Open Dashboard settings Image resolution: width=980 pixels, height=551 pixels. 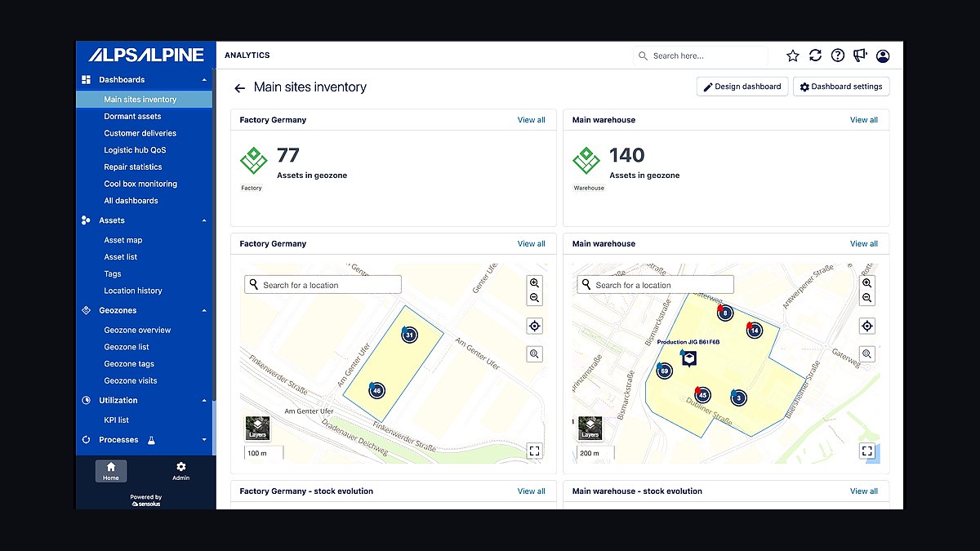841,87
